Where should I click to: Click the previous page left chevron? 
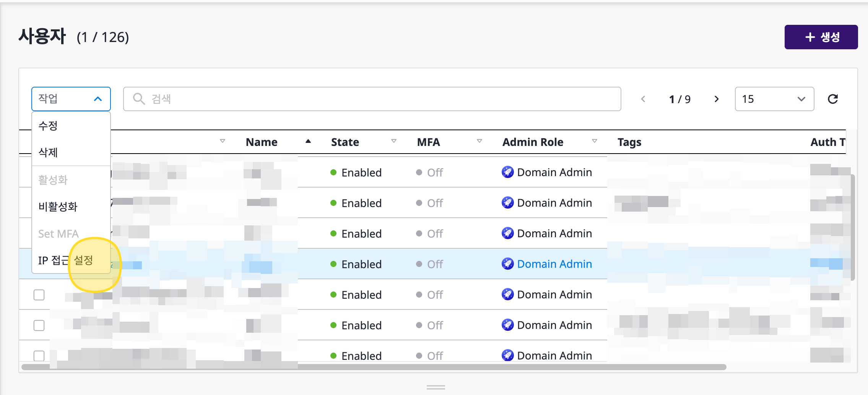click(643, 99)
